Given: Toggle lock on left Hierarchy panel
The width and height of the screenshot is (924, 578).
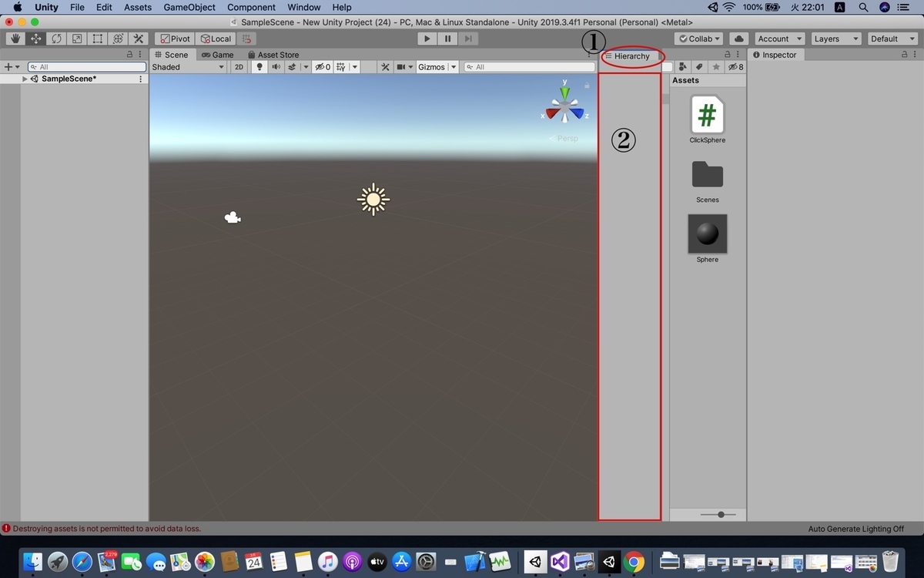Looking at the screenshot, I should click(130, 55).
